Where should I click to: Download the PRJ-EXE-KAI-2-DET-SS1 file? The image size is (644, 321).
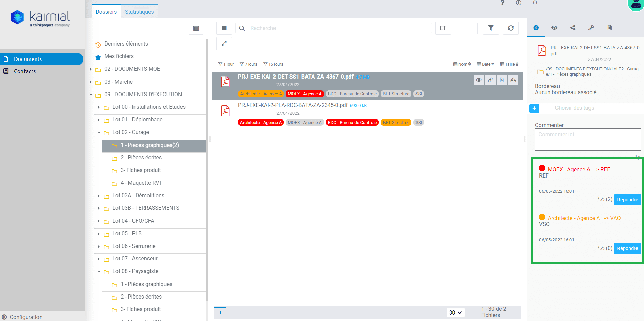tap(513, 80)
